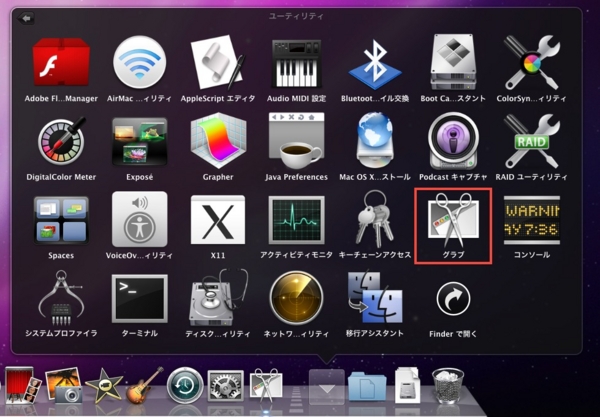Open Network Utility radar icon

tap(297, 298)
